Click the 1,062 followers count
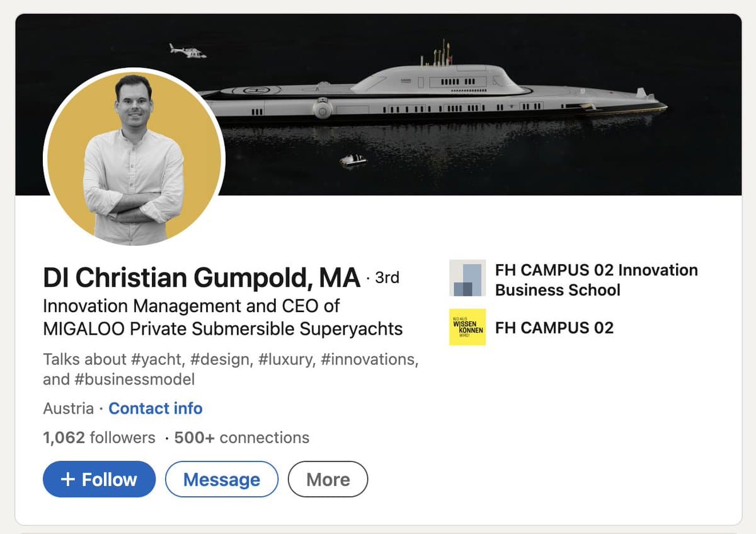Viewport: 756px width, 534px height. pos(99,438)
